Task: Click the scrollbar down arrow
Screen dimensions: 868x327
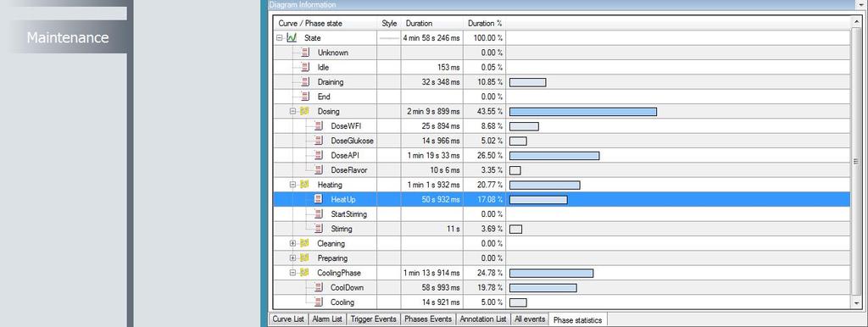Action: tap(858, 304)
